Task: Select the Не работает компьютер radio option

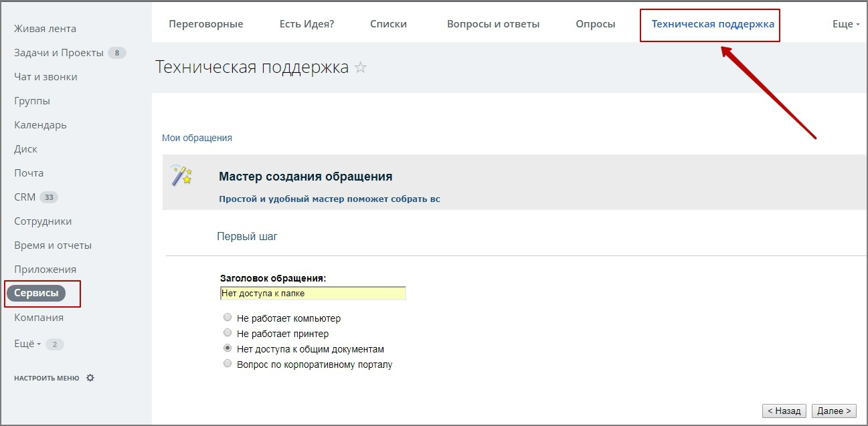Action: point(228,318)
